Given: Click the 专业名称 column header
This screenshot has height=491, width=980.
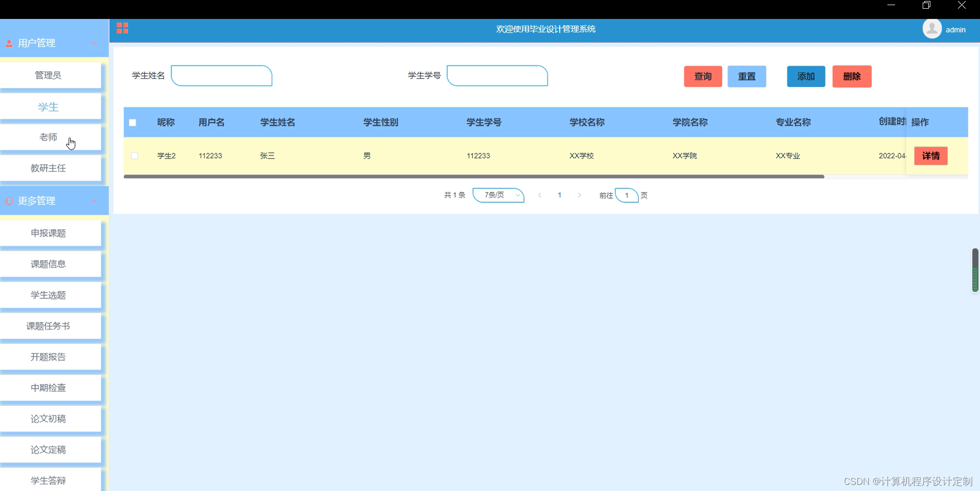Looking at the screenshot, I should tap(793, 122).
